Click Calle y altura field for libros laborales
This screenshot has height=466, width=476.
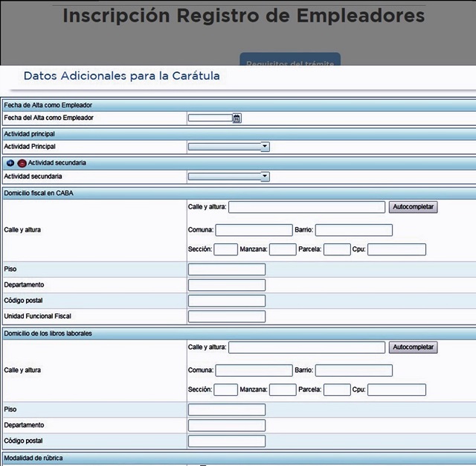click(x=306, y=348)
